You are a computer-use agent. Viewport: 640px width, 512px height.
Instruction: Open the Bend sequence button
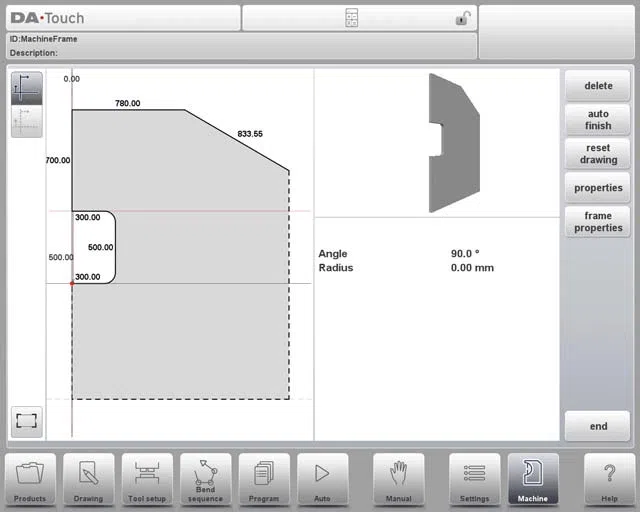pyautogui.click(x=205, y=479)
